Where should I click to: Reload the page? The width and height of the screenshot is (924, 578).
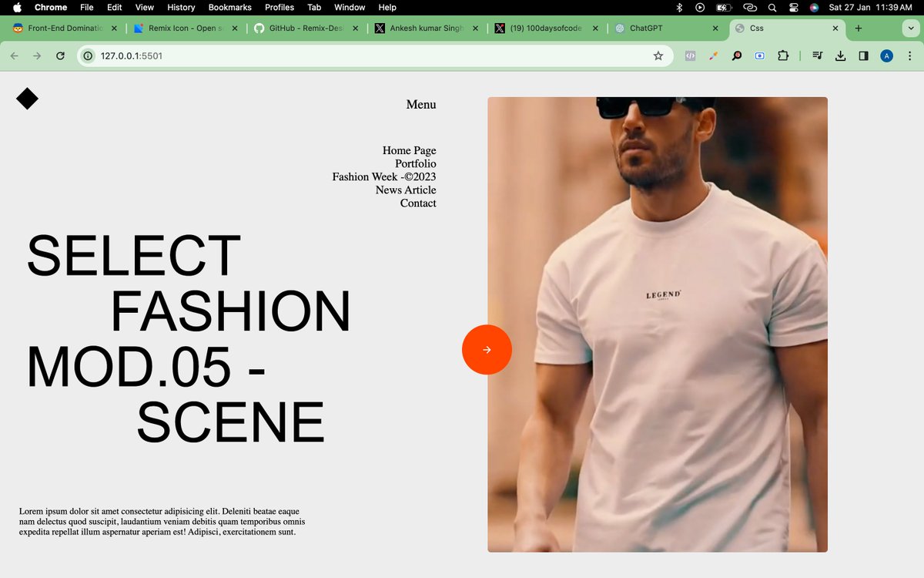[x=60, y=55]
